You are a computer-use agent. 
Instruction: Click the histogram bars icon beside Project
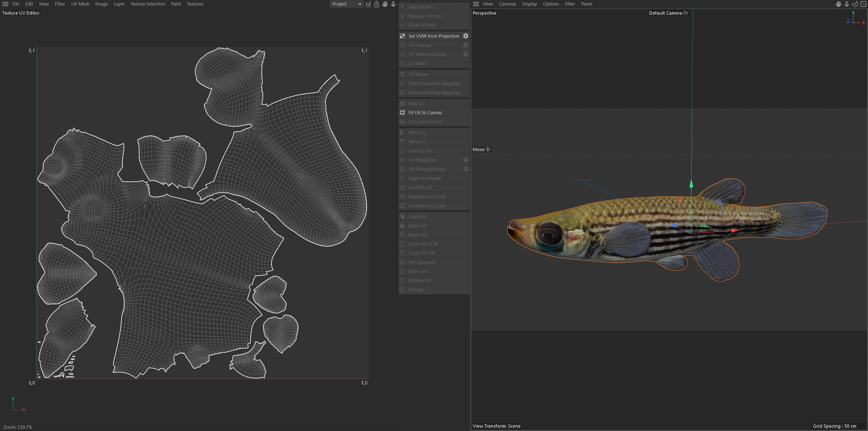click(x=368, y=4)
